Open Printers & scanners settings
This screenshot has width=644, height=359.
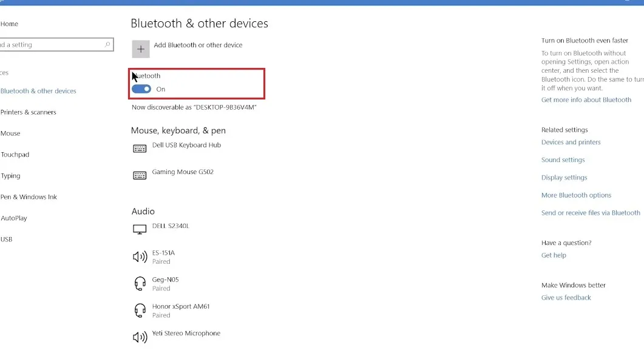click(28, 112)
